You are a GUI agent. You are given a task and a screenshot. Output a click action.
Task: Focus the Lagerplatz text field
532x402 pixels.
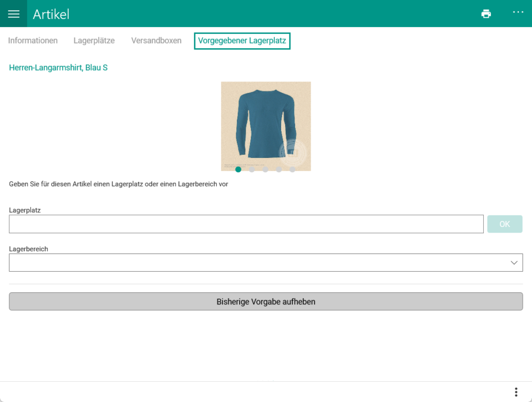246,224
